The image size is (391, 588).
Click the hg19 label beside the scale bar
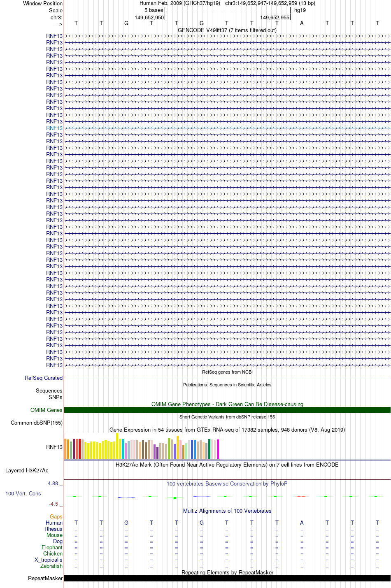[300, 10]
